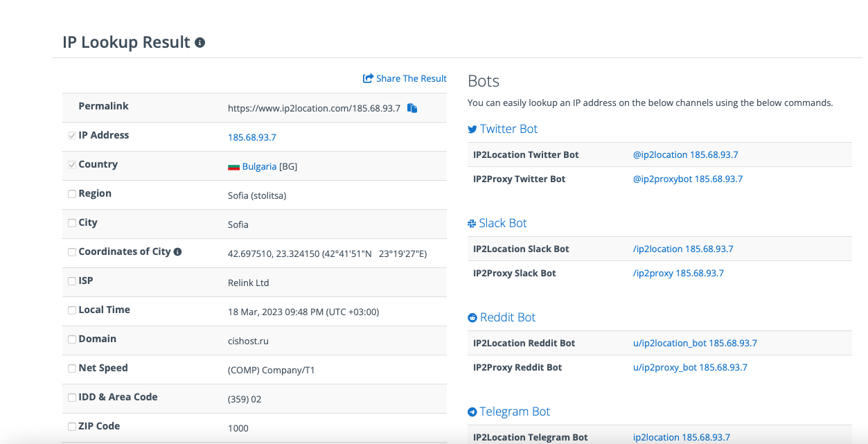868x444 pixels.
Task: Select the Domain checkbox
Action: 72,339
